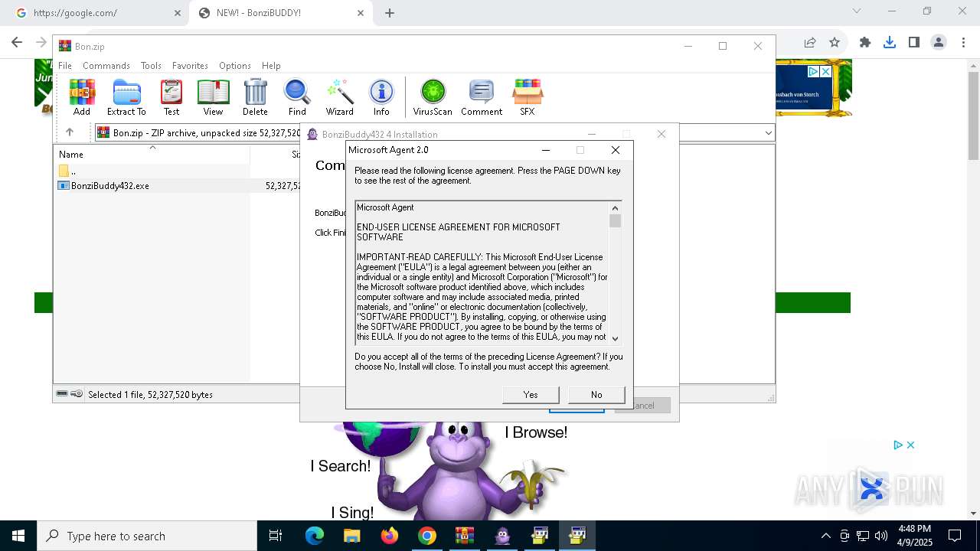980x551 pixels.
Task: Open the Commands menu
Action: point(106,66)
